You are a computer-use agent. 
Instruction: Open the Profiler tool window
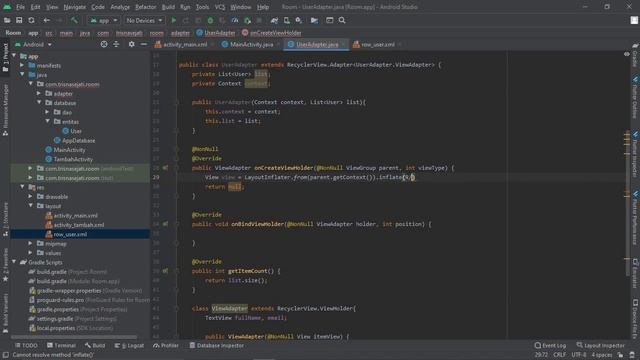(x=166, y=345)
